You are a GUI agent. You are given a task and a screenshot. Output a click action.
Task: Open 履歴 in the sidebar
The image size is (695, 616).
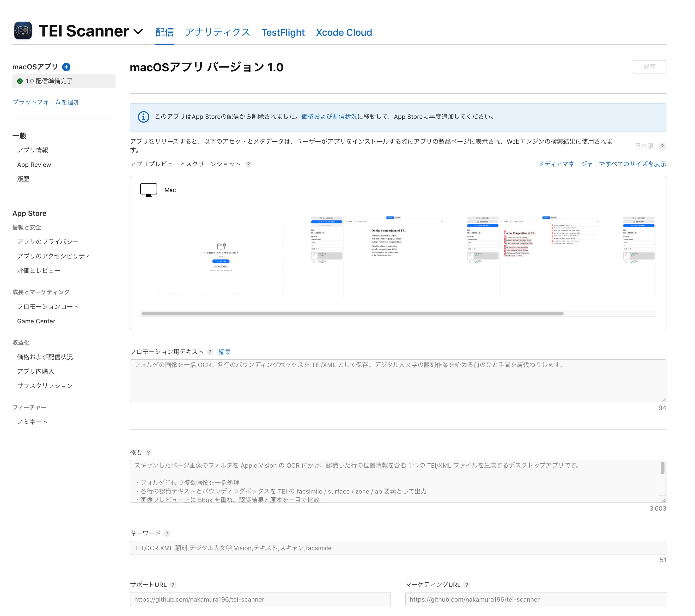point(23,179)
